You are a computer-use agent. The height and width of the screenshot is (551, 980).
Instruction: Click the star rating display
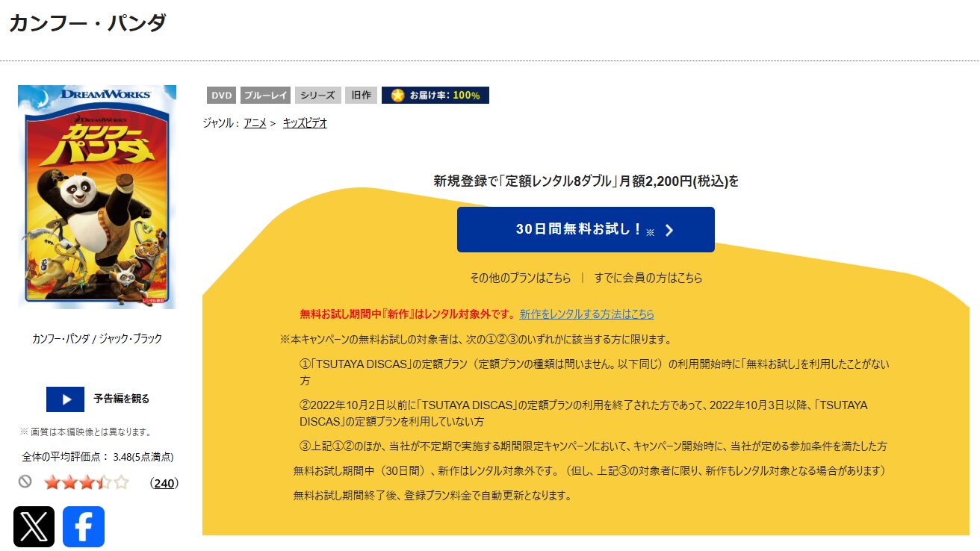87,482
